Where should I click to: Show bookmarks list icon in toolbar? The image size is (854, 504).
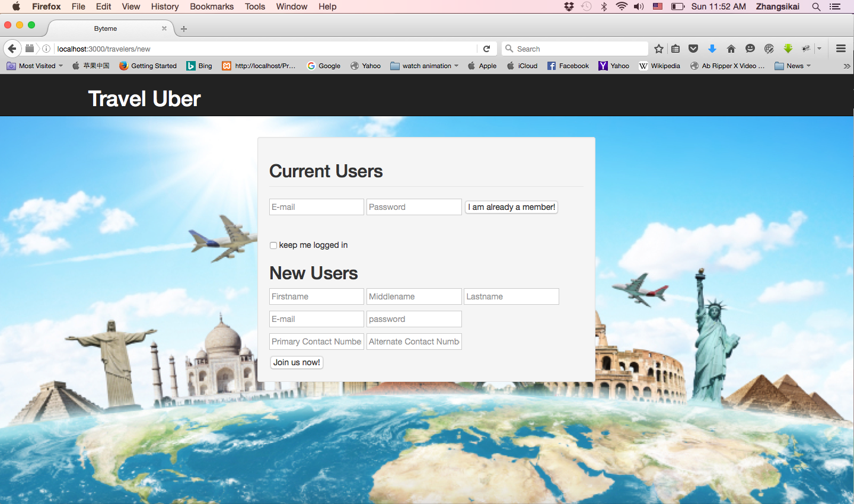pyautogui.click(x=675, y=49)
